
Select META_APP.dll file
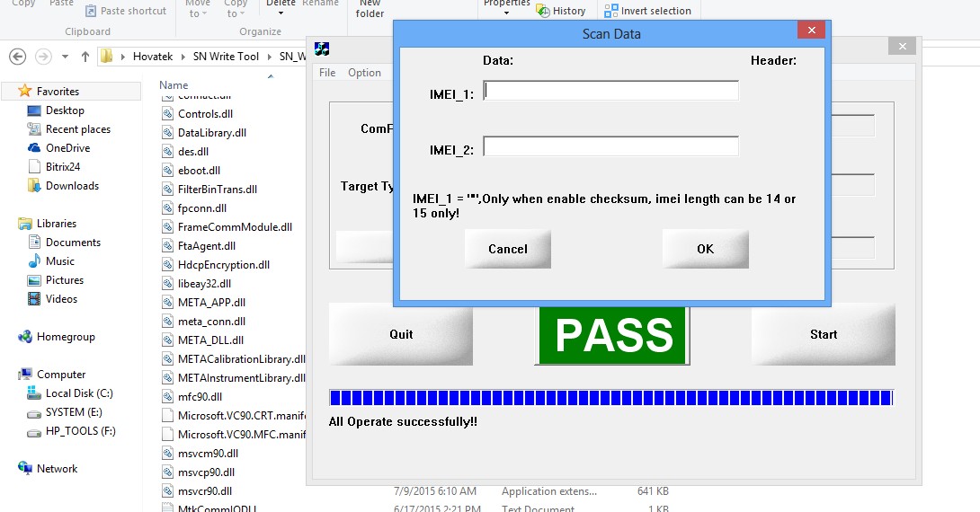(x=211, y=302)
